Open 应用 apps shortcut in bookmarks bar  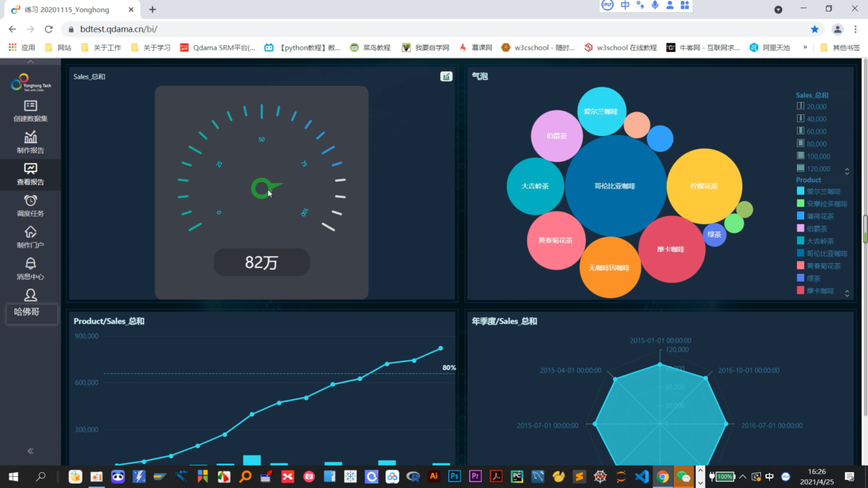22,48
